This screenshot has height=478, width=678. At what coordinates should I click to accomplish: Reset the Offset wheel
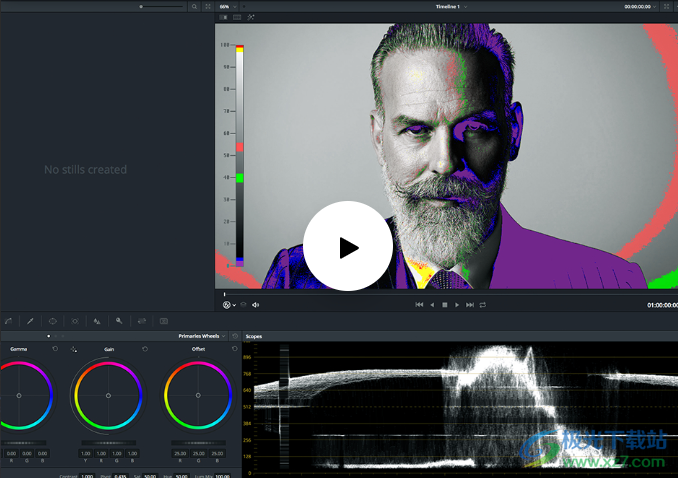[x=235, y=349]
